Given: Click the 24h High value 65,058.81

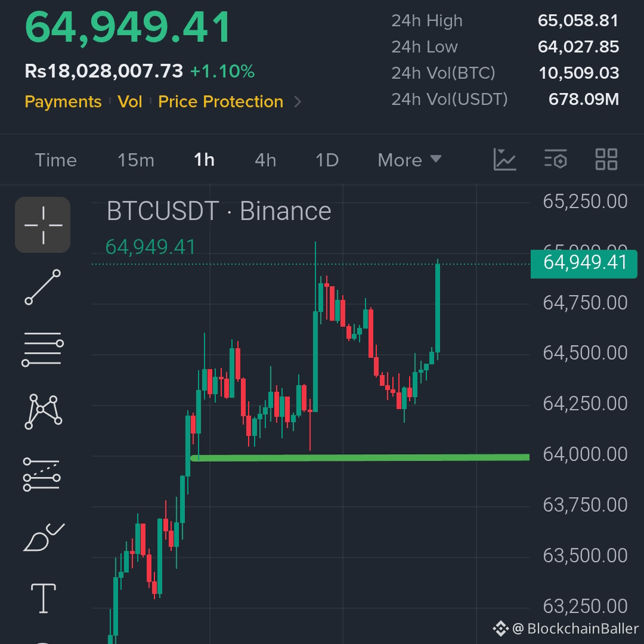Looking at the screenshot, I should pos(578,20).
